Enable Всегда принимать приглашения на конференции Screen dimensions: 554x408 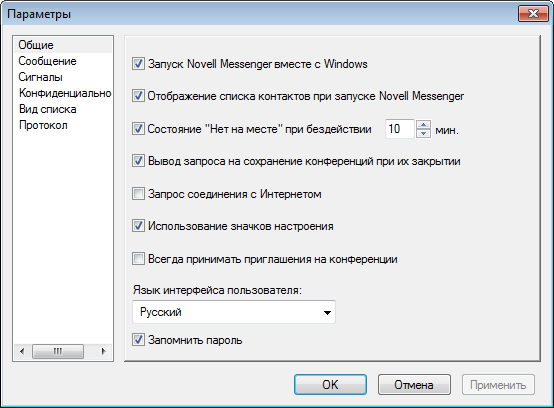tap(138, 259)
